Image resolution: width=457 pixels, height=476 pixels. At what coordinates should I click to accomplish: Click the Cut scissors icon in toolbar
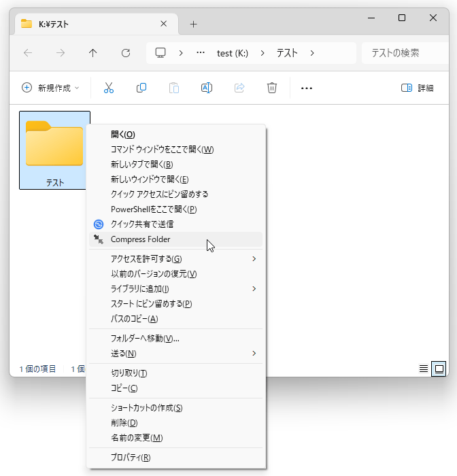click(108, 88)
